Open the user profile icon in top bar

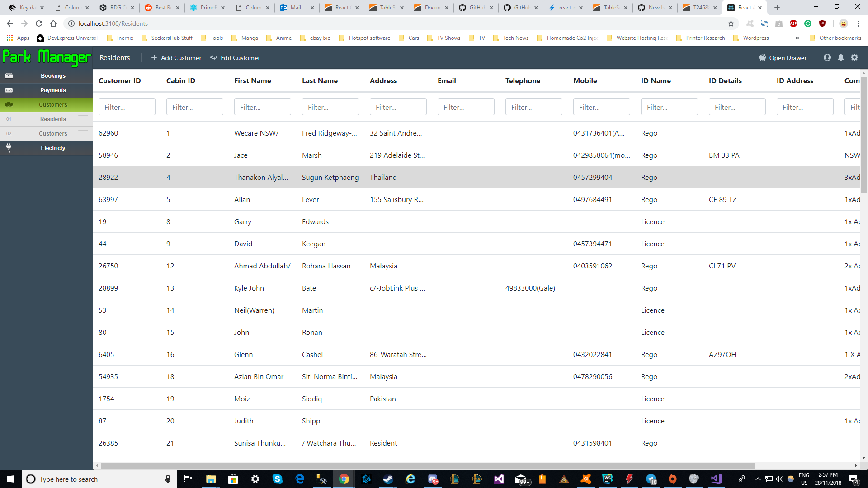[827, 57]
